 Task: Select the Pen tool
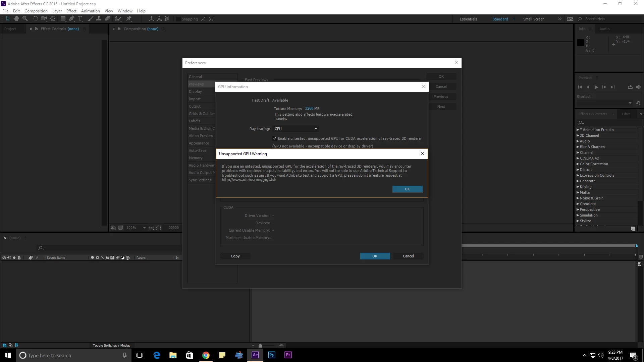tap(71, 19)
